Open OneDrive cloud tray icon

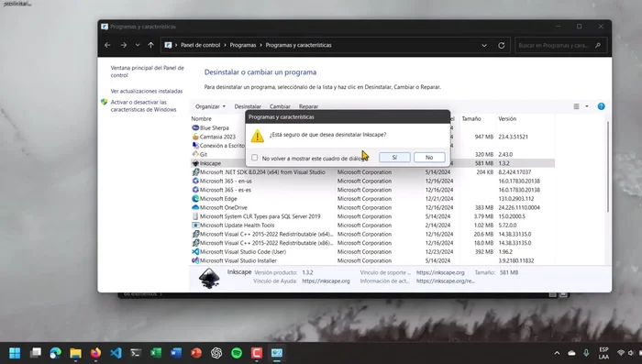pos(571,353)
